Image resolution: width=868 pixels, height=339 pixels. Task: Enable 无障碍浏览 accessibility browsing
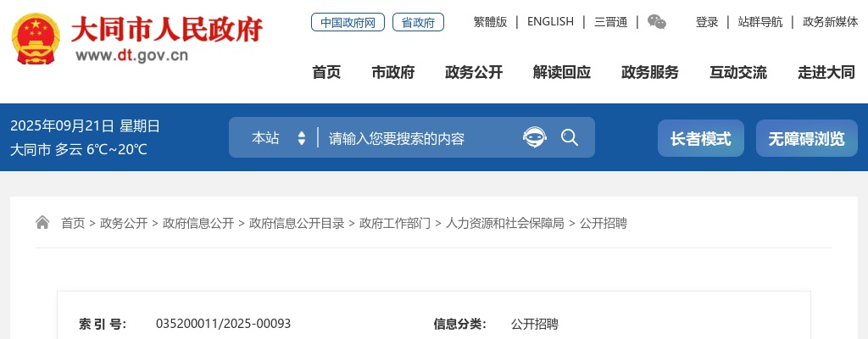tap(807, 138)
